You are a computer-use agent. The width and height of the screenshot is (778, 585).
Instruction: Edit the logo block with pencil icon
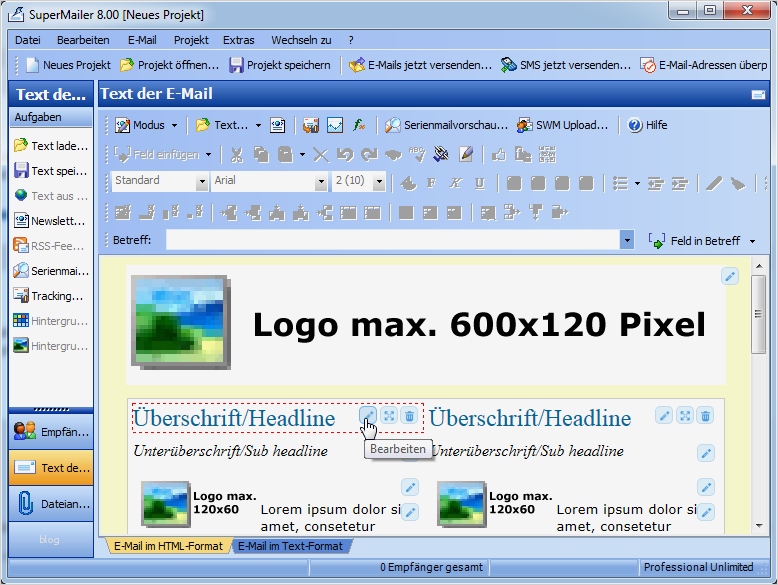[x=730, y=276]
